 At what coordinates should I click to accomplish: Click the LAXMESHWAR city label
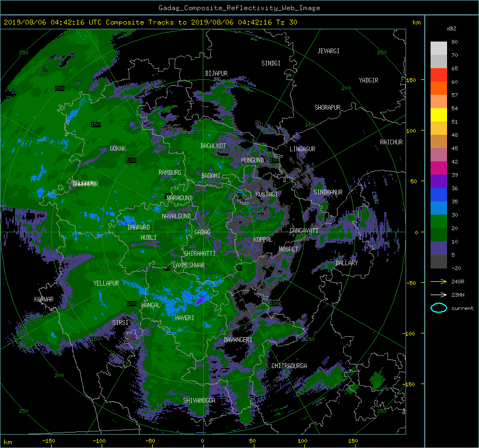point(188,265)
